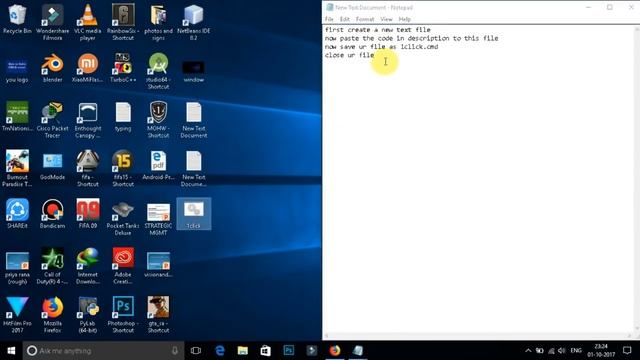This screenshot has width=640, height=360.
Task: Select the TmNations desktop icon
Action: (x=17, y=117)
